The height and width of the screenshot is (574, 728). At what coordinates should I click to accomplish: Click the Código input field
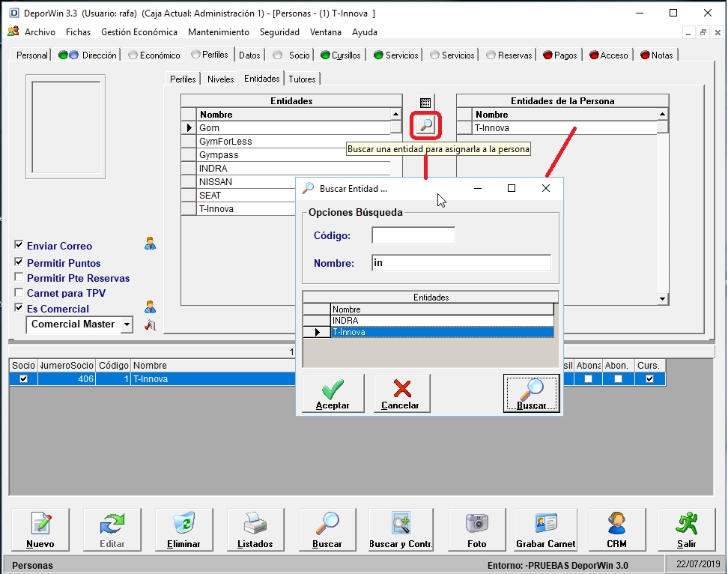pyautogui.click(x=413, y=235)
